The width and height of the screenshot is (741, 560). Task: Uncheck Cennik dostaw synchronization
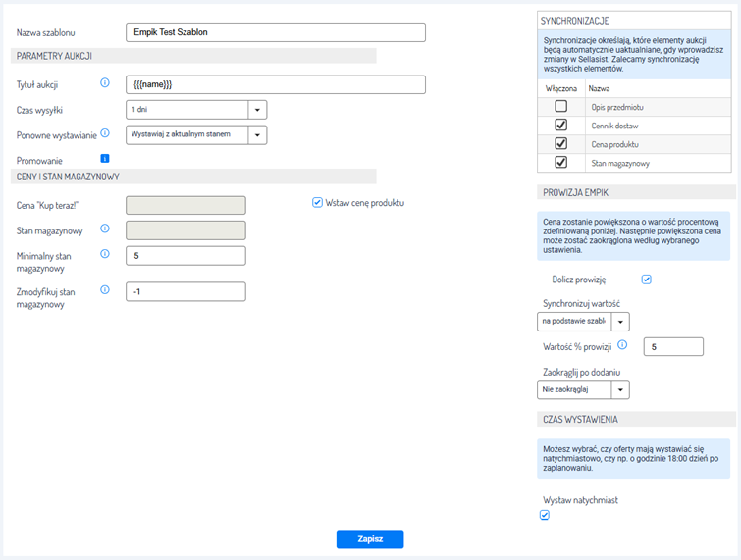[560, 125]
